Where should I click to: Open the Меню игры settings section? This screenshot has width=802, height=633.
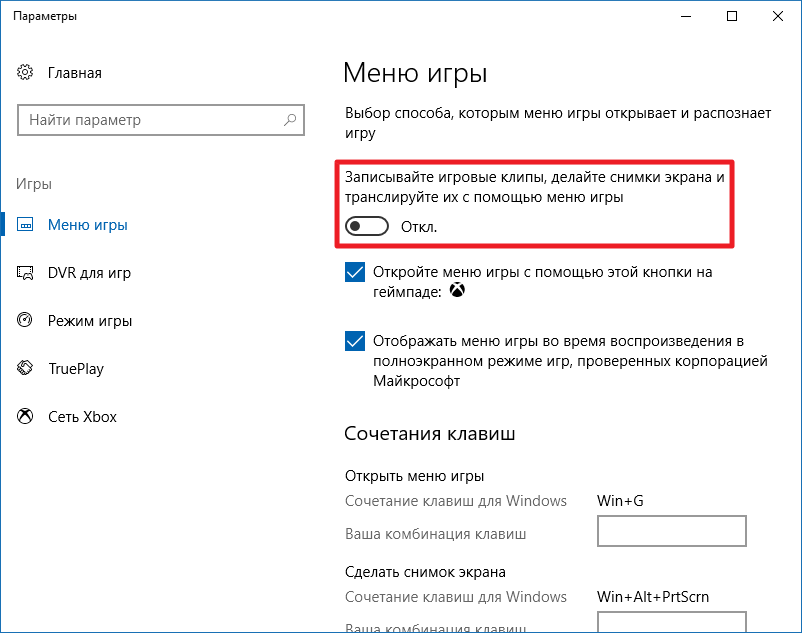[x=88, y=225]
